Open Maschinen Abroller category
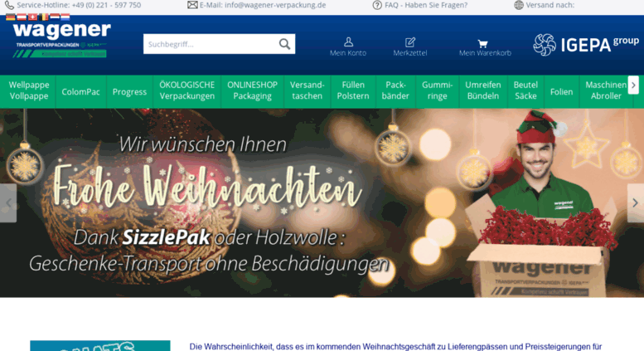Screen dimensions: 644x351 pos(606,90)
